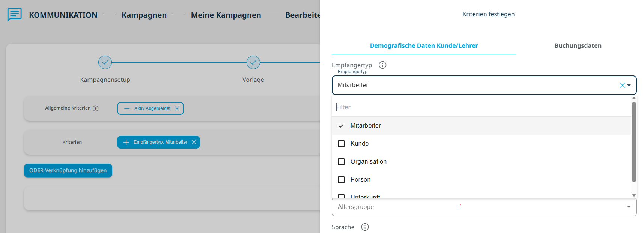
Task: Check the Kunde checkbox
Action: (341, 144)
